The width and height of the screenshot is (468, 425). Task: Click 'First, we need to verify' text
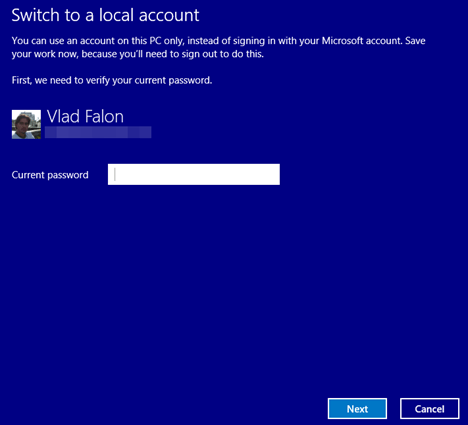pos(112,80)
